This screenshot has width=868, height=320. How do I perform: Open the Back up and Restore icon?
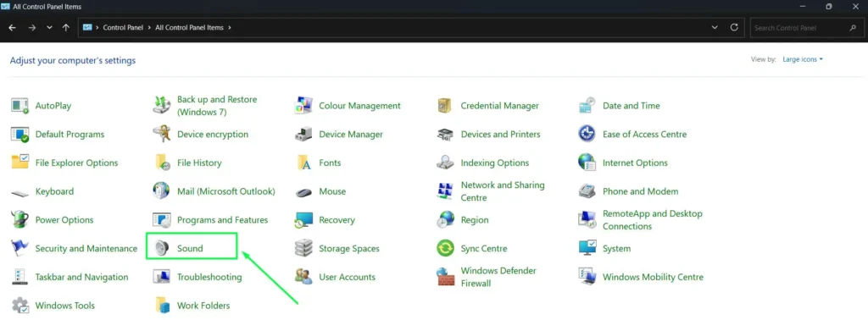(x=162, y=106)
